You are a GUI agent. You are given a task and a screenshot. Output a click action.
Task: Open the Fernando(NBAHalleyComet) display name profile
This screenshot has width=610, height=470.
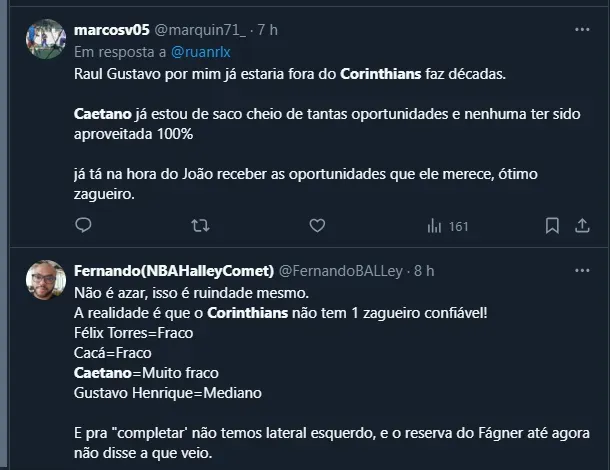tap(174, 270)
